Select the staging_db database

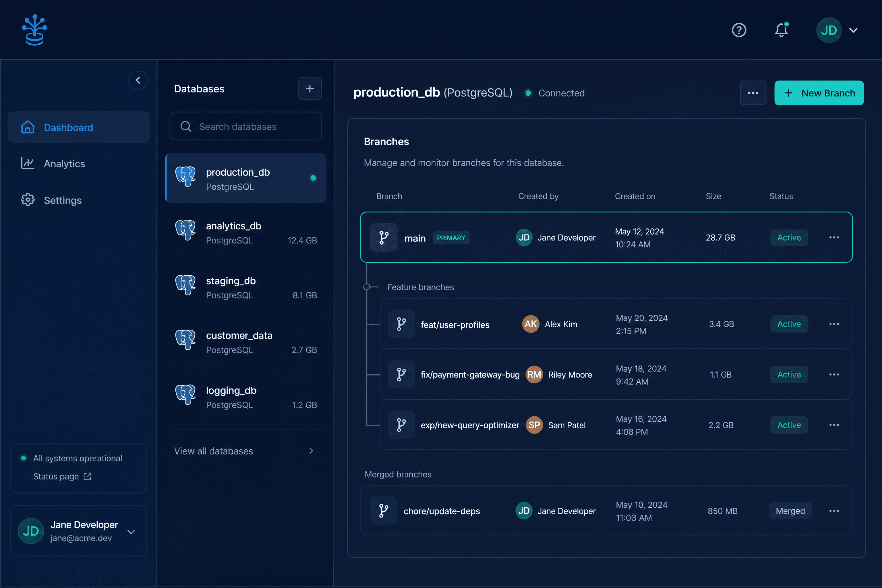coord(246,288)
